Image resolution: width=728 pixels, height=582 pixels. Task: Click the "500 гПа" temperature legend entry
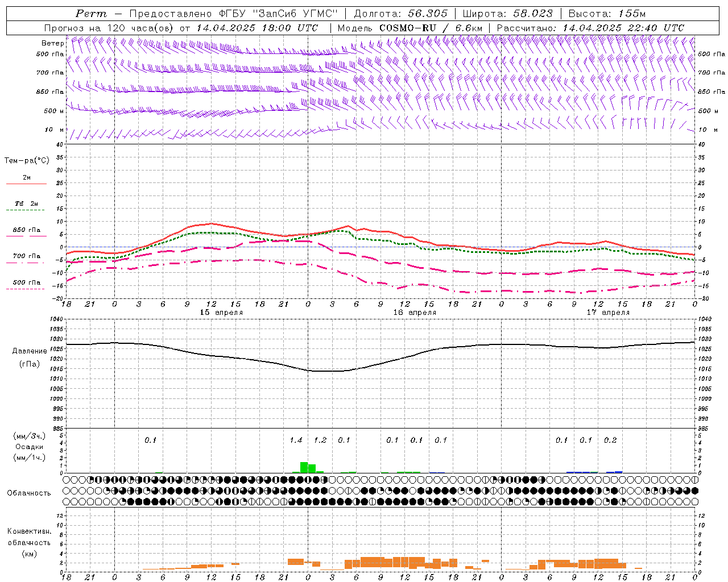pyautogui.click(x=26, y=282)
